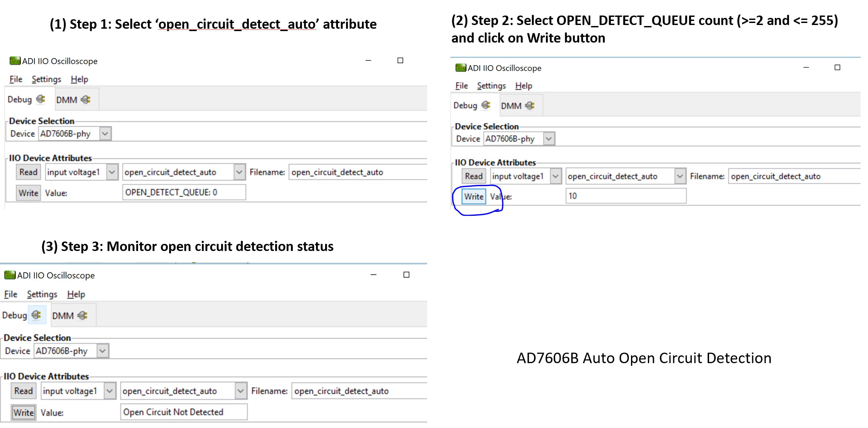Viewport: 868px width, 428px height.
Task: Click DMM tab plug icon in Step 1 window
Action: [x=86, y=100]
